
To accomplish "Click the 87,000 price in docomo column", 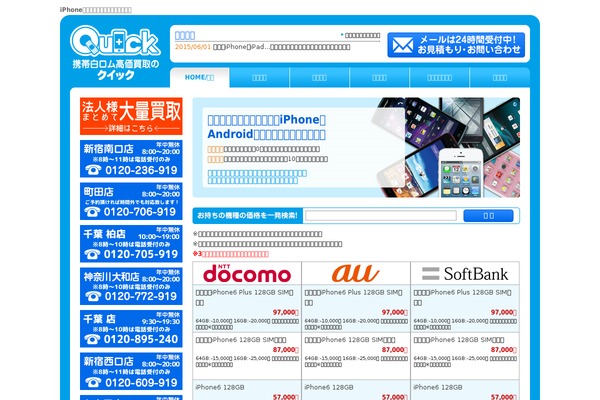I will [x=285, y=350].
